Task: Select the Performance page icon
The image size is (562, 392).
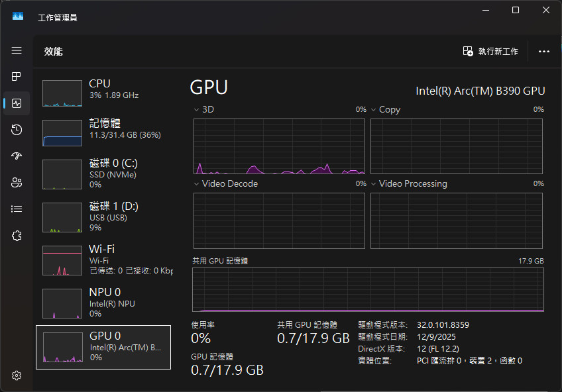Action: 17,103
